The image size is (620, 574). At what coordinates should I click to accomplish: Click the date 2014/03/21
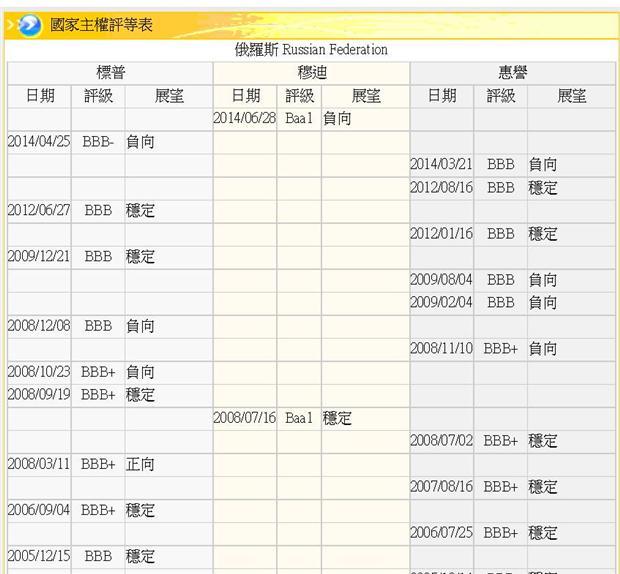pyautogui.click(x=441, y=164)
